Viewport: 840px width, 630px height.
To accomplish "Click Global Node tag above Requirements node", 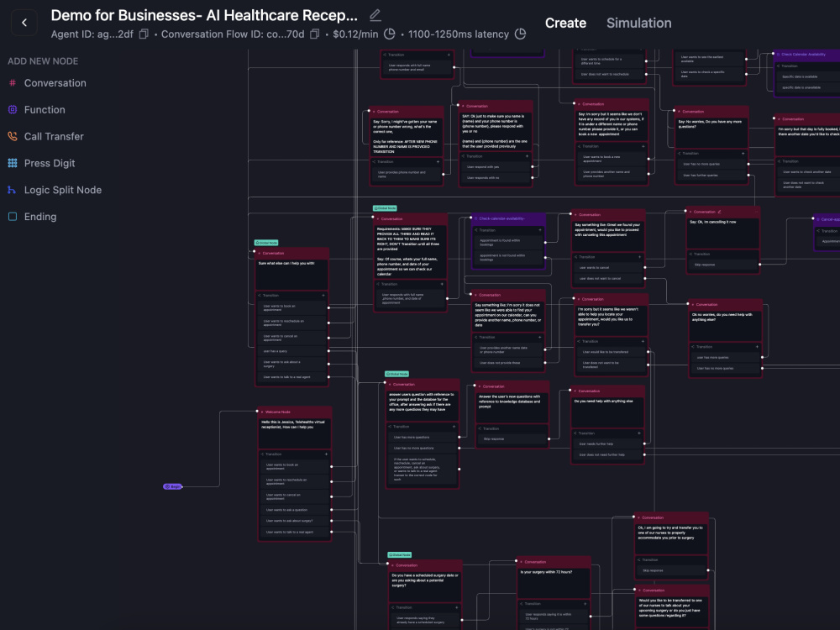I will (385, 208).
